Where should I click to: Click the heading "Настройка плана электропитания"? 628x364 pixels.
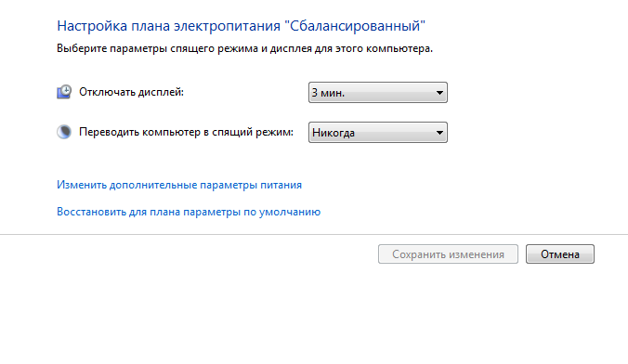point(169,26)
